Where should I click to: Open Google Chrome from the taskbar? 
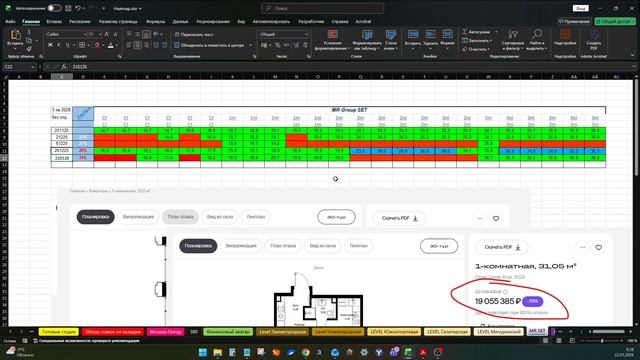point(305,352)
